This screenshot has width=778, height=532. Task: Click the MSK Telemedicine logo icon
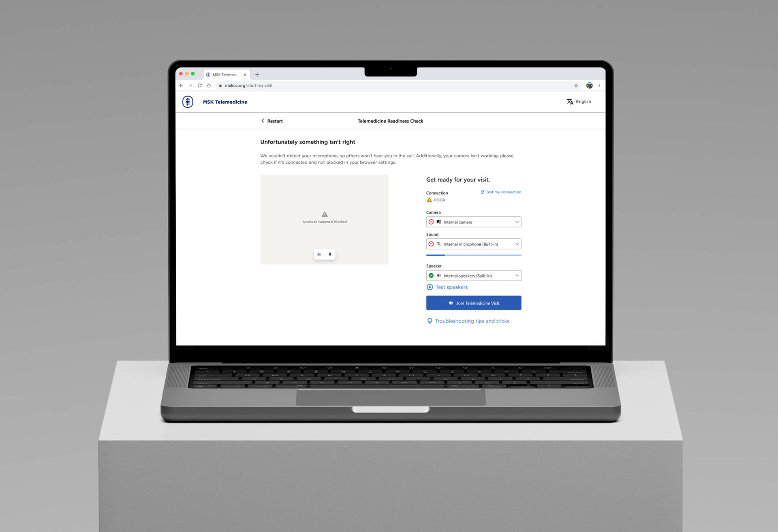coord(188,102)
